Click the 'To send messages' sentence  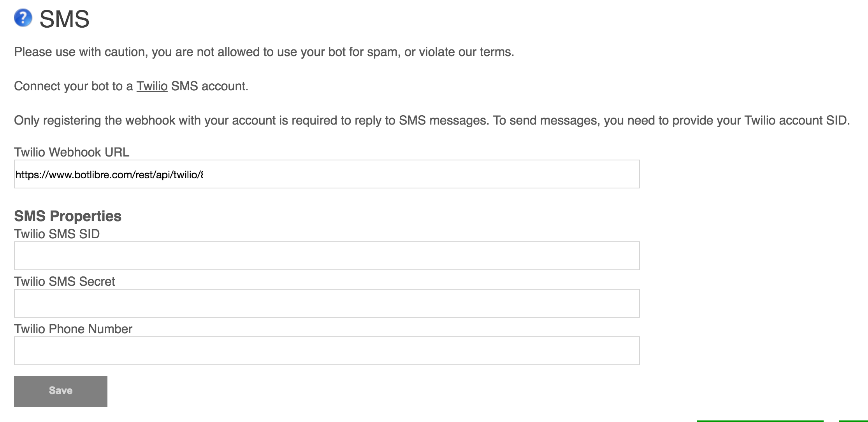pos(671,120)
